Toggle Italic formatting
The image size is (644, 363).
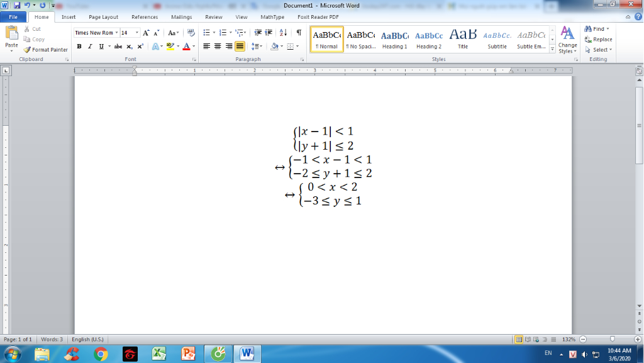90,47
